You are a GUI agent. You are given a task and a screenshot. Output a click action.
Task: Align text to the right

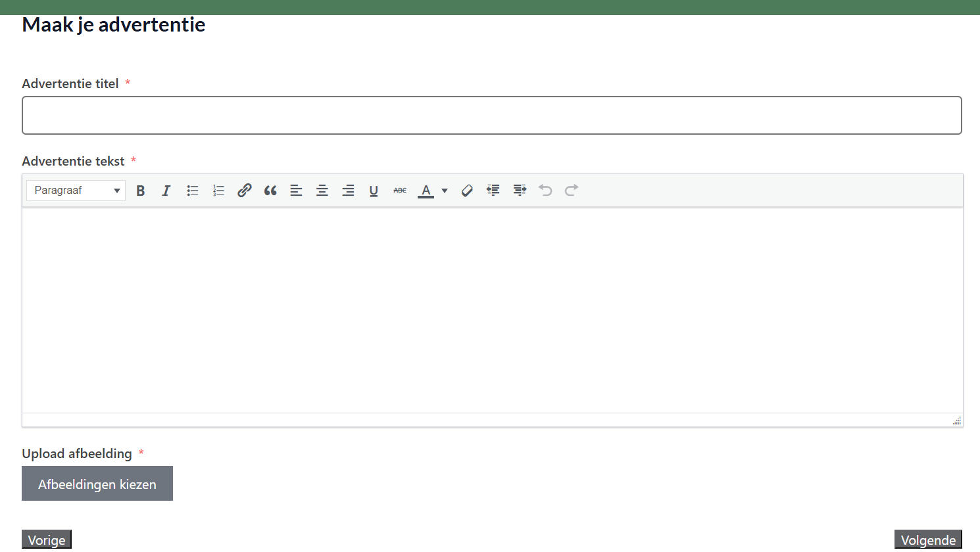(348, 191)
